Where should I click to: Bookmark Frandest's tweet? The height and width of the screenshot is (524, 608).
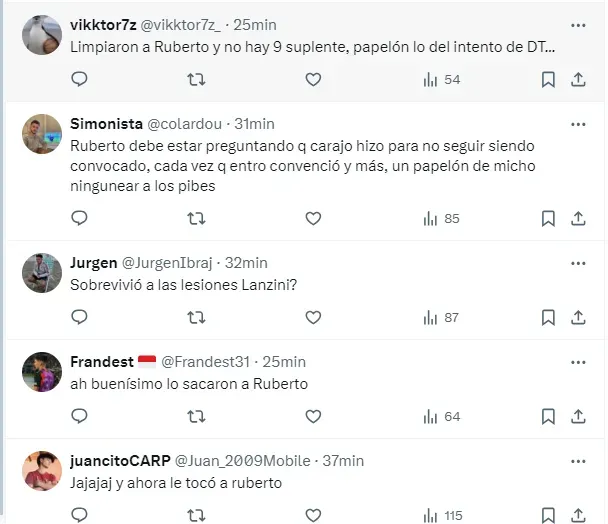[x=548, y=417]
